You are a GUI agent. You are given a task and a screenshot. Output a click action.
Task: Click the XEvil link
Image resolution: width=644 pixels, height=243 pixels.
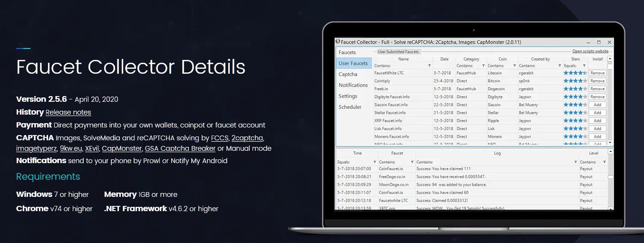click(92, 148)
